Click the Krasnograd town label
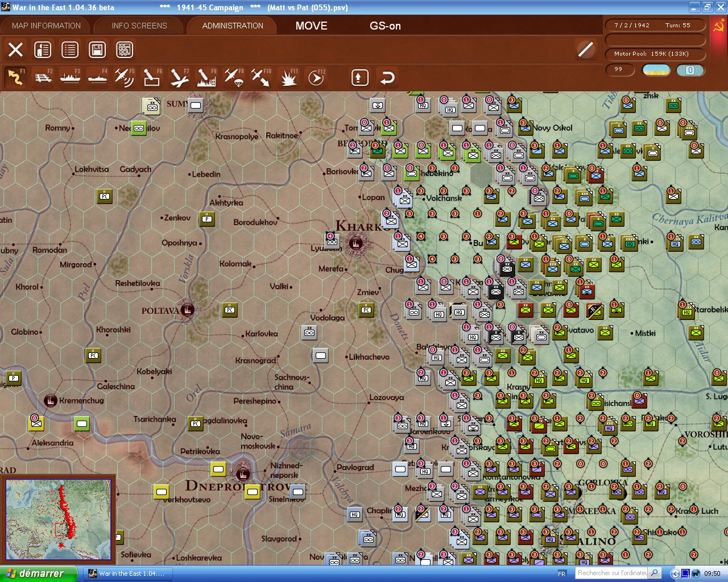The image size is (728, 582). tap(255, 360)
